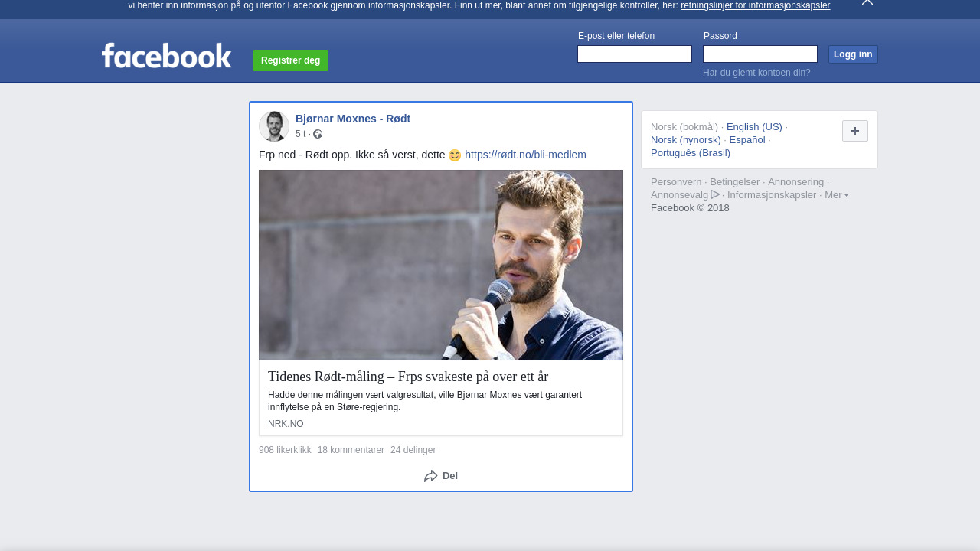Click the 24 delinger count
The image size is (980, 551).
413,450
